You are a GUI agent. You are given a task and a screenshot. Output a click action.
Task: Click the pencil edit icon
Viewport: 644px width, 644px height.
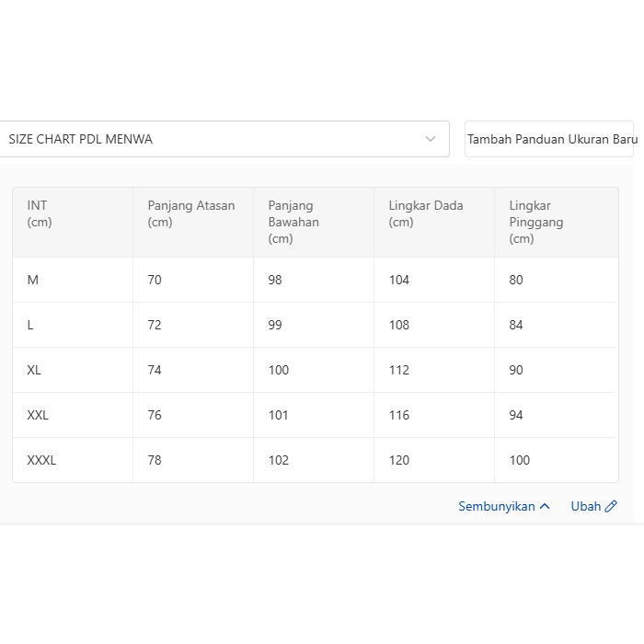[611, 506]
